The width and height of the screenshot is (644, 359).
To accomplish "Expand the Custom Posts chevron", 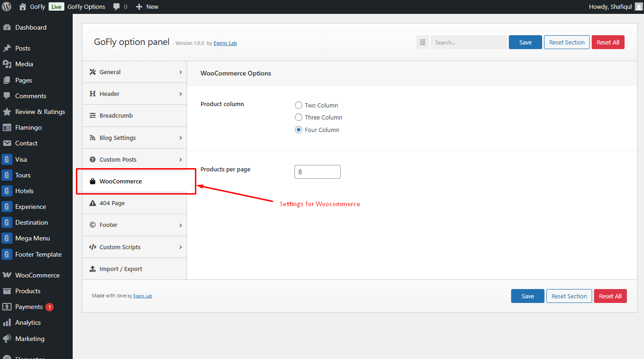I will coord(181,159).
